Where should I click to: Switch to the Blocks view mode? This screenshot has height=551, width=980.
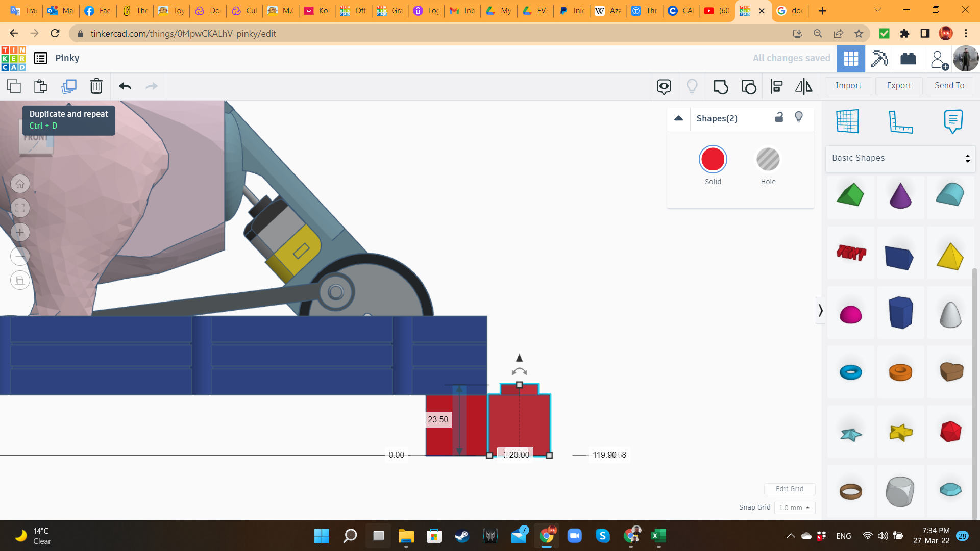tap(880, 58)
